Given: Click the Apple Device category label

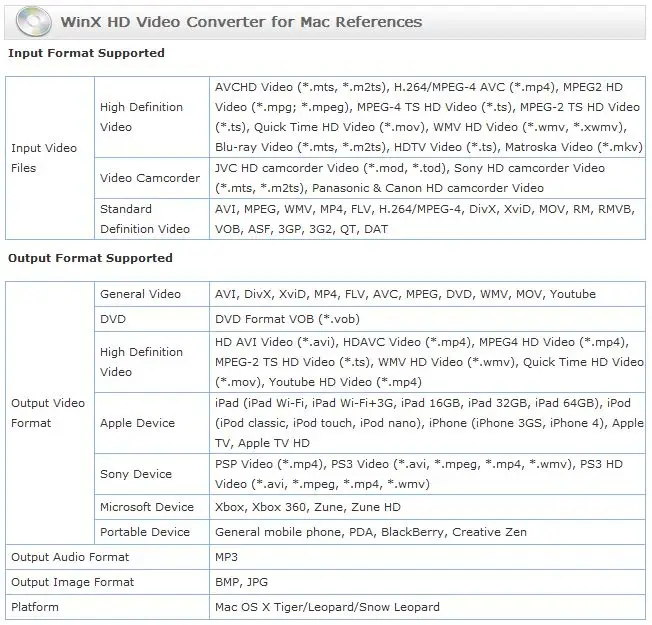Looking at the screenshot, I should point(138,423).
